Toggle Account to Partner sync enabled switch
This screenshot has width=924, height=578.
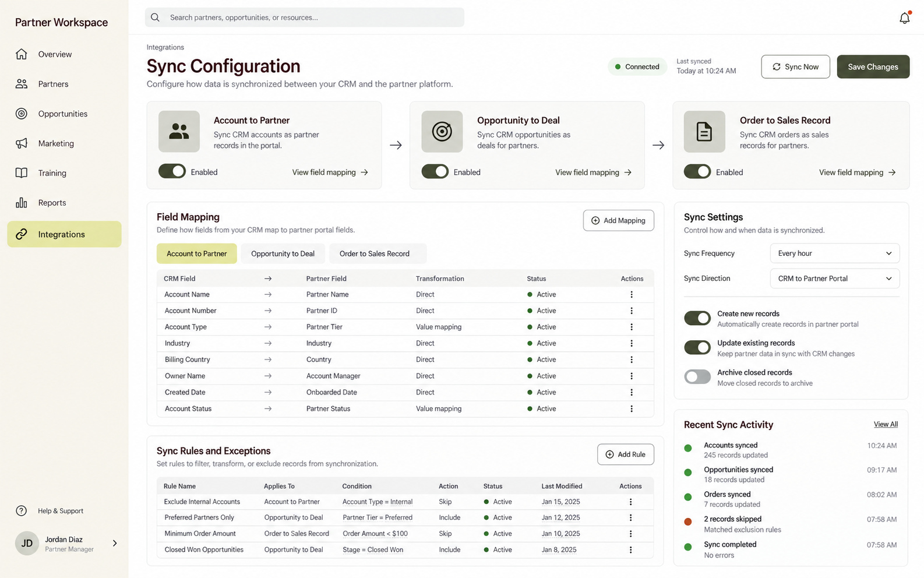click(172, 171)
